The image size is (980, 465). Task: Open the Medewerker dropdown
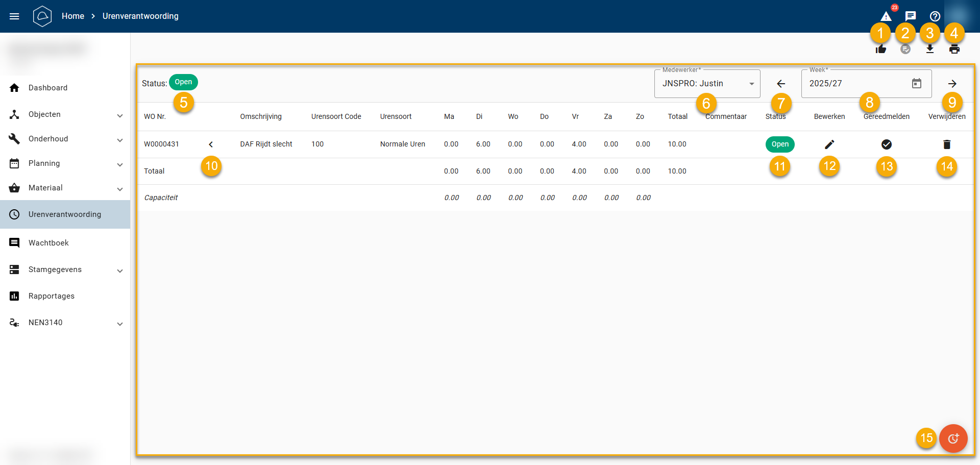[x=707, y=84]
